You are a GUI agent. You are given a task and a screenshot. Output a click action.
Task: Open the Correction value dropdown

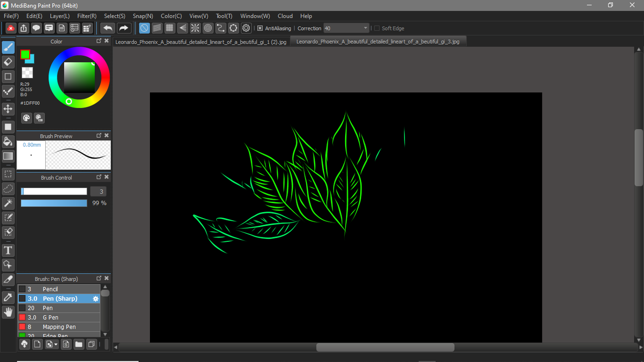(365, 28)
